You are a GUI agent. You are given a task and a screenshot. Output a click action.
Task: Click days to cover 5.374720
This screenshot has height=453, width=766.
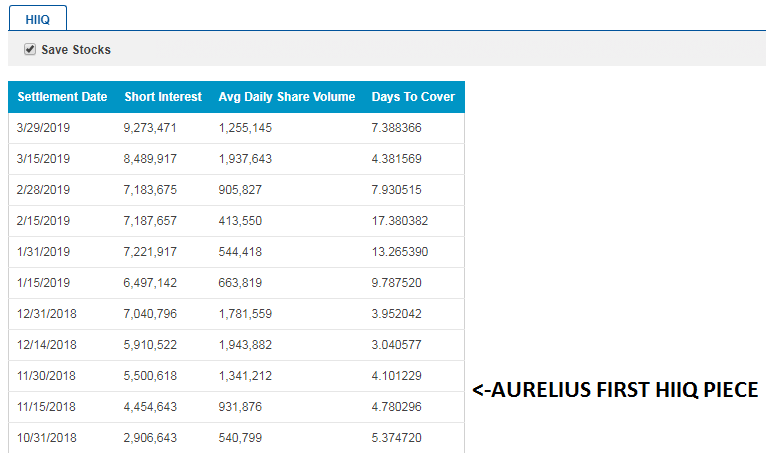[x=396, y=438]
